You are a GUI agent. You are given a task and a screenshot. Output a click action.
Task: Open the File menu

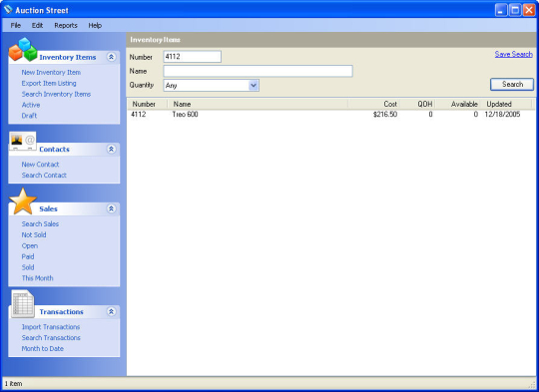(x=15, y=25)
